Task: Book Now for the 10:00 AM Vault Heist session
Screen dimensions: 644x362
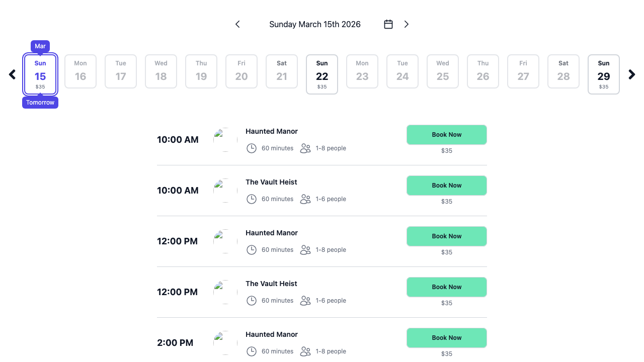Action: pos(446,186)
